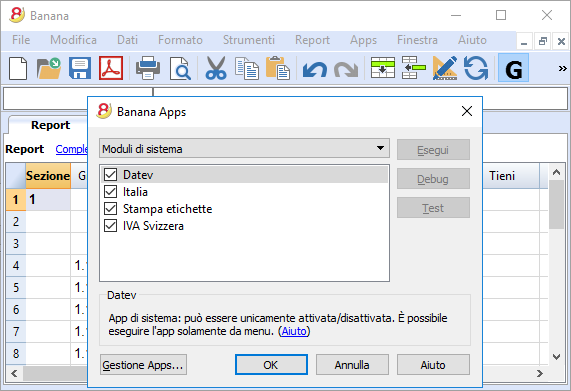571x391 pixels.
Task: Insert a row with the green arrow-down table icon
Action: (383, 68)
